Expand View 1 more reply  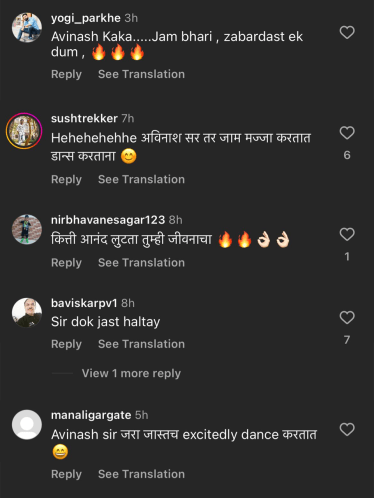131,373
